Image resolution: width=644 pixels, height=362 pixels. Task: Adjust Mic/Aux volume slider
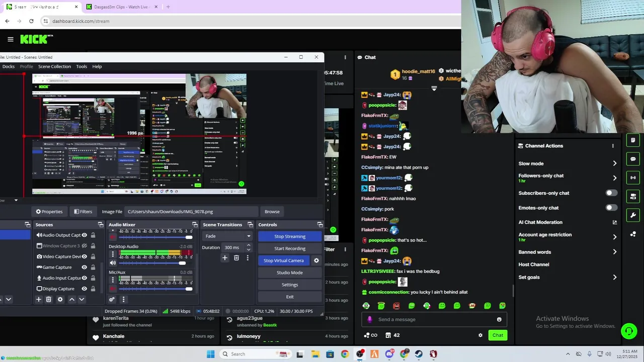(156, 289)
